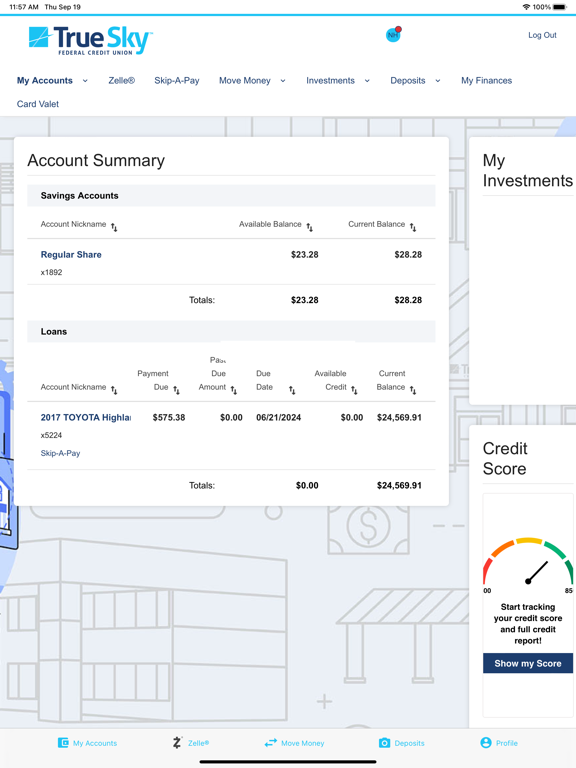Click the Regular Share $23.28 available balance
Screen dimensions: 576x768
coord(305,254)
